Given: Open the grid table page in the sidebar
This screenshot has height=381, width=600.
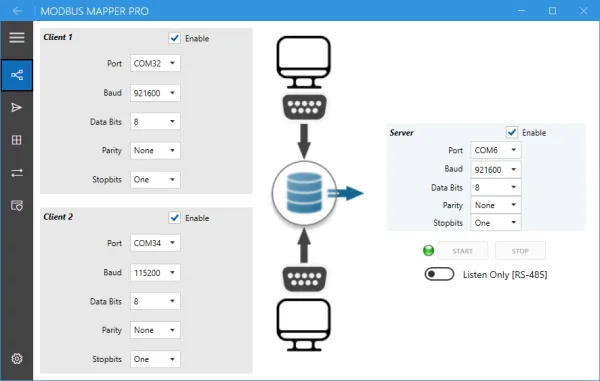Looking at the screenshot, I should pyautogui.click(x=16, y=140).
